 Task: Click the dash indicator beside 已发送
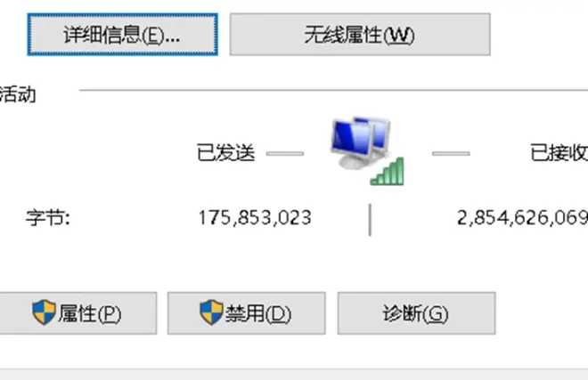285,153
